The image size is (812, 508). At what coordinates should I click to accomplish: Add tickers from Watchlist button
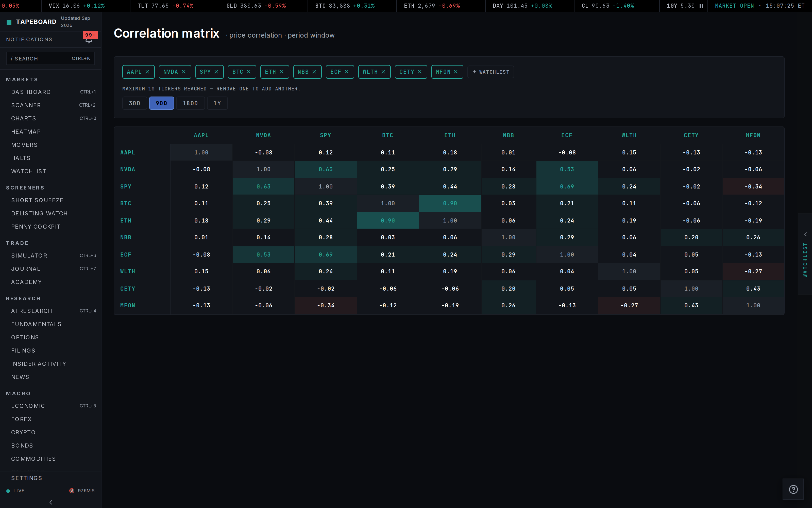pyautogui.click(x=490, y=72)
